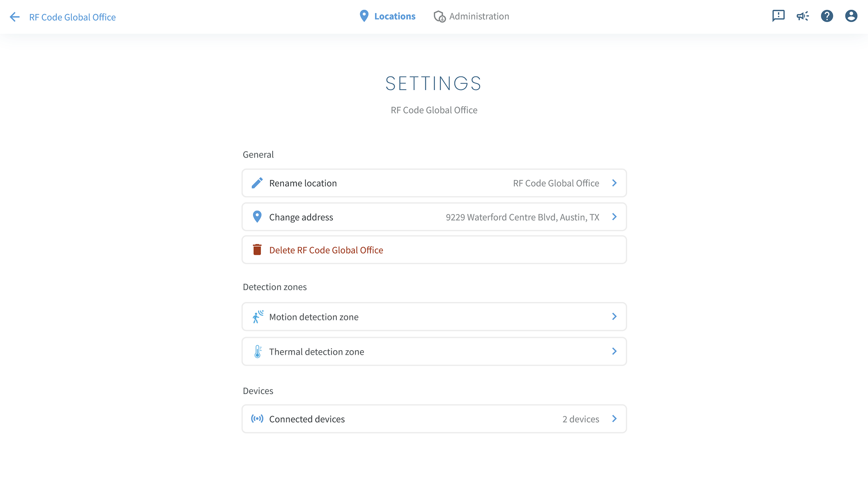The height and width of the screenshot is (488, 868).
Task: Click the connected devices signal icon
Action: pyautogui.click(x=257, y=419)
